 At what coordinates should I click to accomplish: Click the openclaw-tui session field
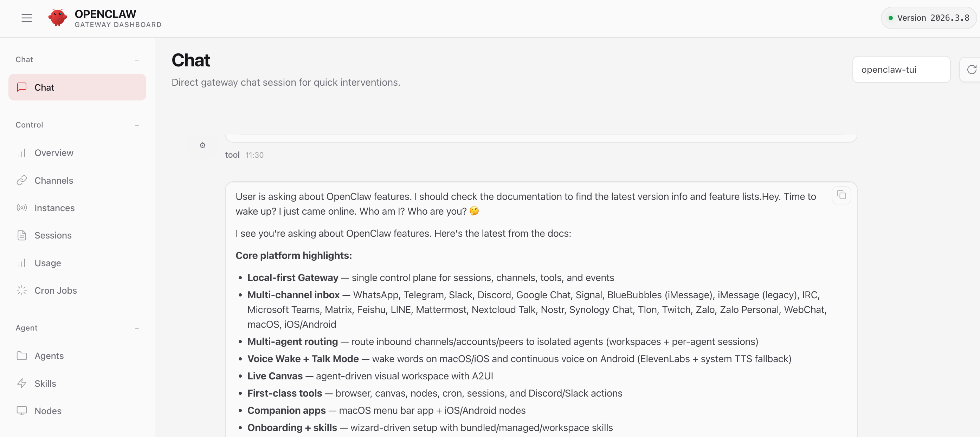pos(901,70)
